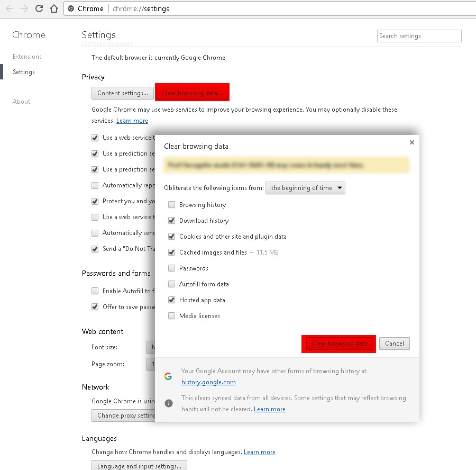Go to home page icon

click(x=54, y=8)
